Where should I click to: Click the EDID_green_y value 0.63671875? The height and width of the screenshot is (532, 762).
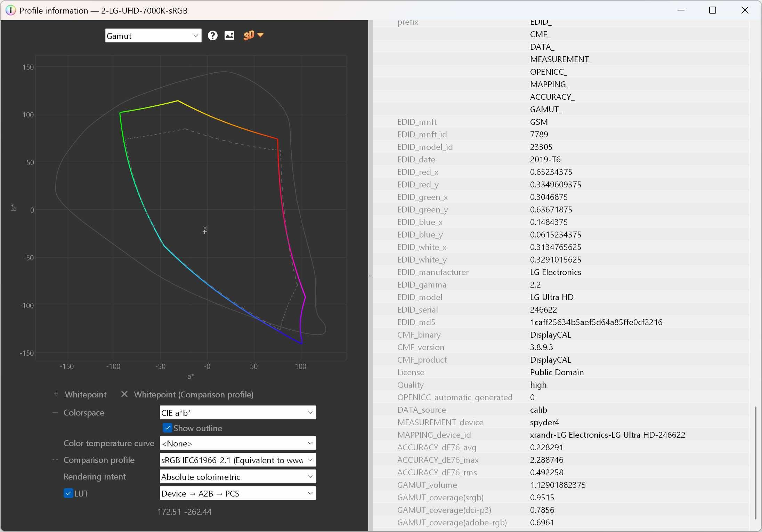(x=551, y=209)
